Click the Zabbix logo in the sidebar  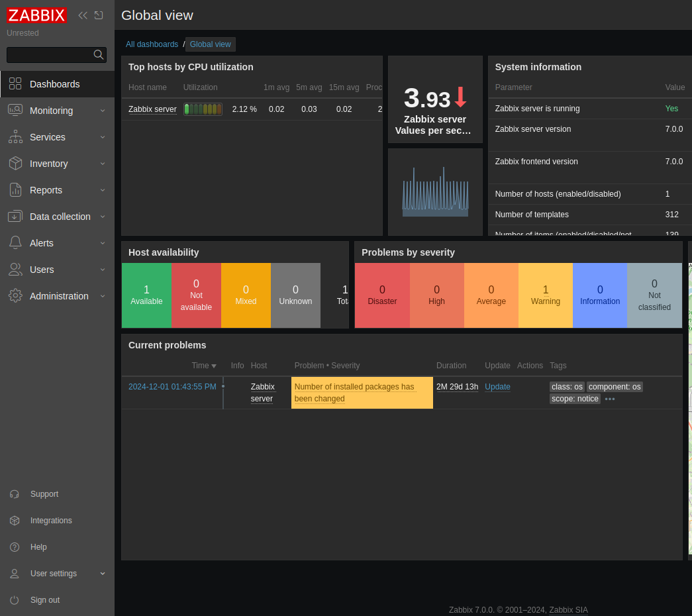[x=36, y=15]
